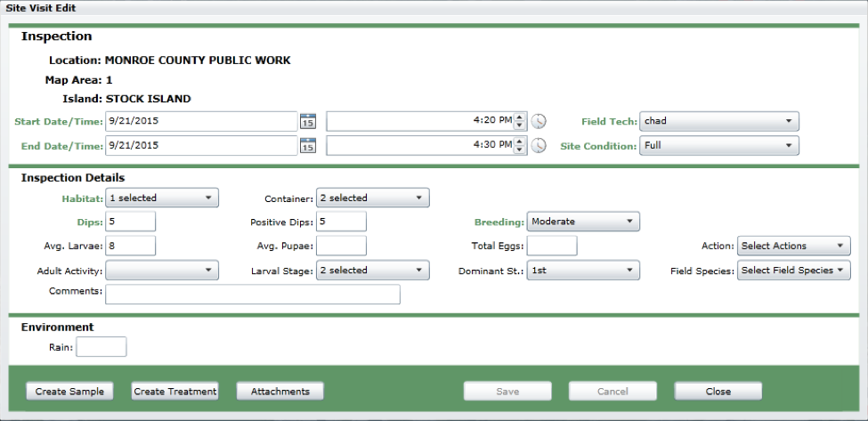Click the Dips input field

[130, 222]
